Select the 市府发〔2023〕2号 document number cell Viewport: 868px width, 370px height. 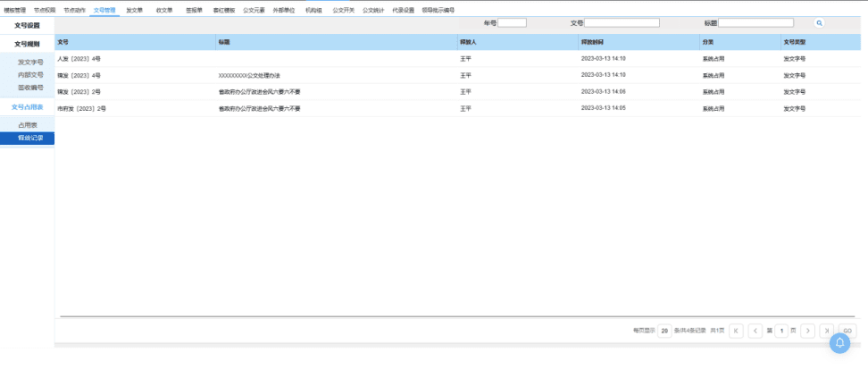tap(81, 109)
